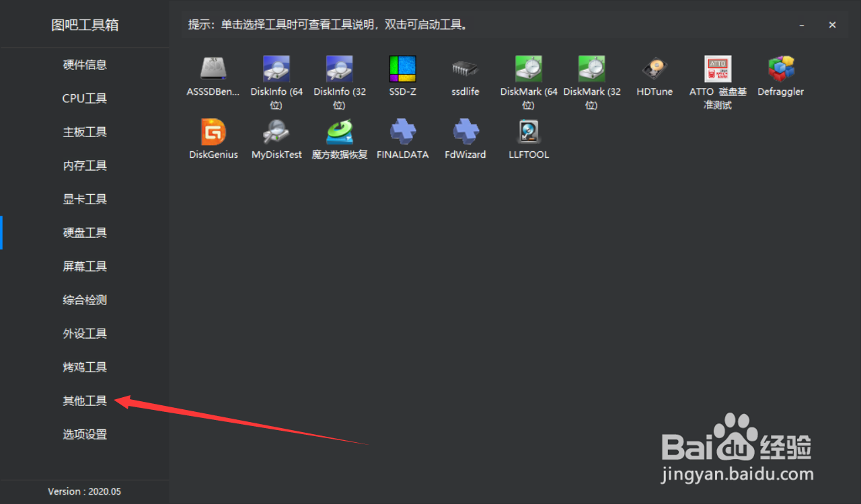
Task: Open 选项设置 in sidebar
Action: tap(85, 434)
